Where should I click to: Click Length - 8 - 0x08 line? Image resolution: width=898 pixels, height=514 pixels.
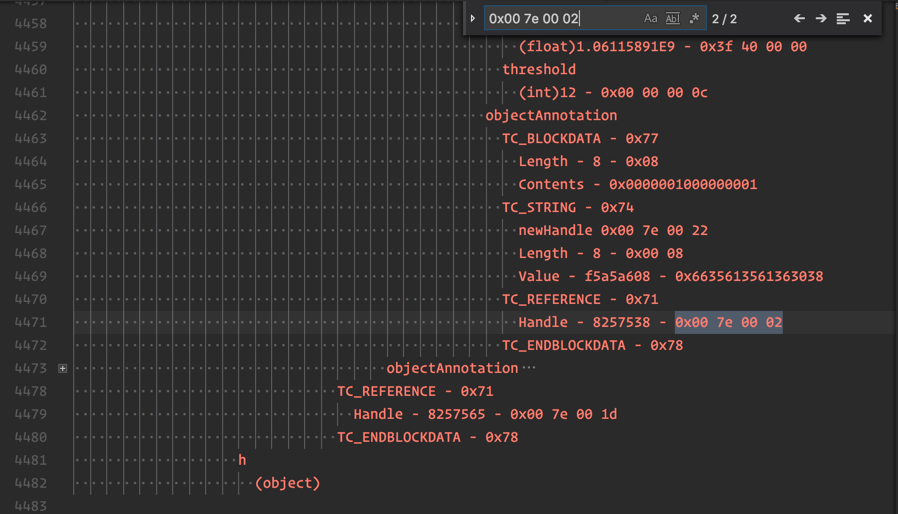[x=588, y=161]
